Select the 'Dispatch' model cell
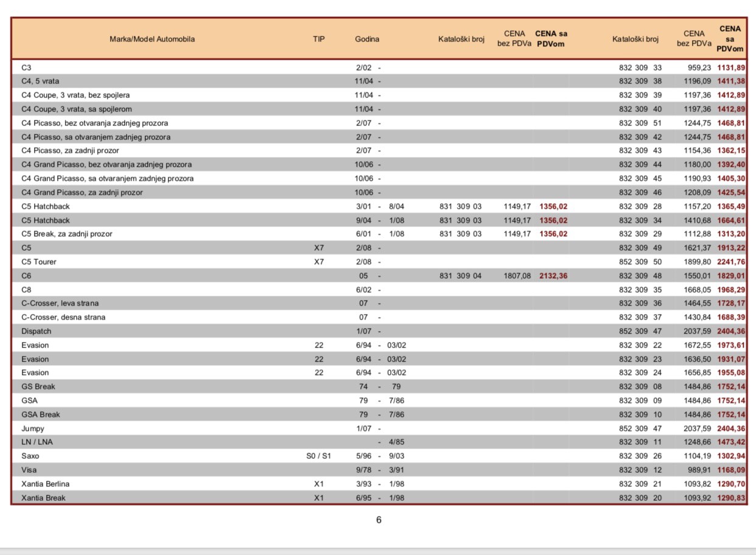The width and height of the screenshot is (756, 555). (37, 331)
